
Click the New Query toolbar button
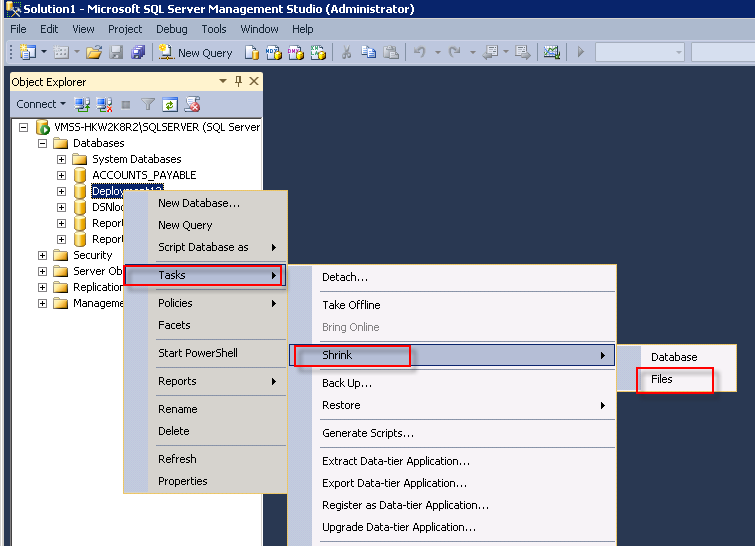coord(195,52)
